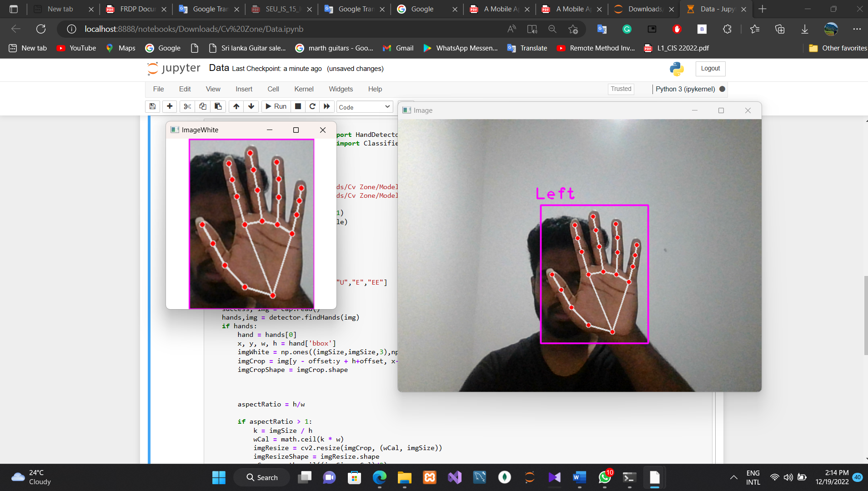Open the Kernel menu
This screenshot has height=491, width=868.
pyautogui.click(x=303, y=89)
